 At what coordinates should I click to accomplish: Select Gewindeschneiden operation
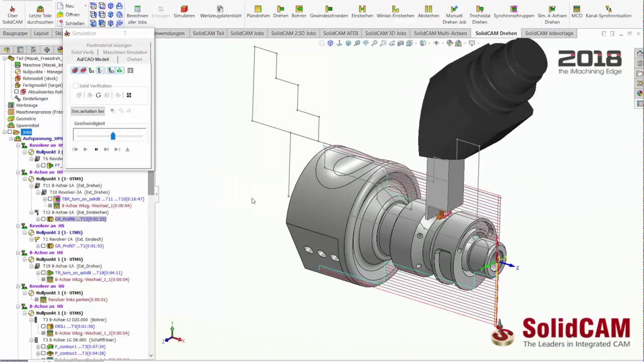[x=329, y=12]
